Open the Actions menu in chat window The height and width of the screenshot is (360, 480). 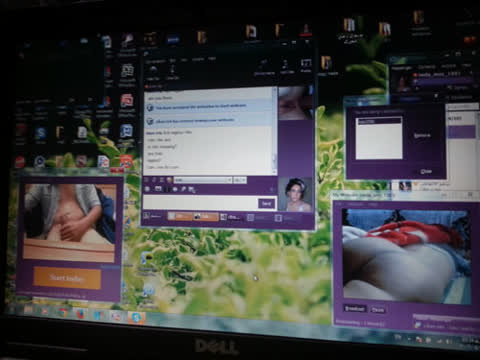click(x=198, y=59)
